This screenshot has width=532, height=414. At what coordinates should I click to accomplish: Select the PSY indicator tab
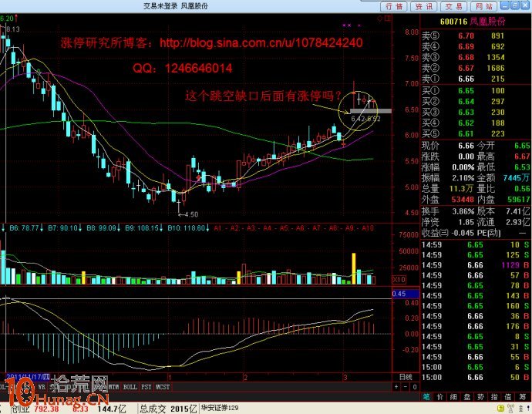146,387
